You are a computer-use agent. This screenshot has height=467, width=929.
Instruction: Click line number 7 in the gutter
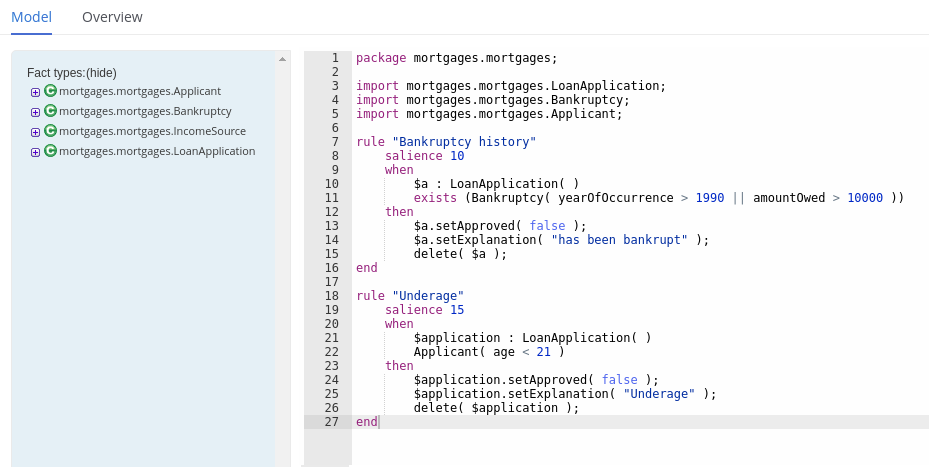click(x=334, y=142)
